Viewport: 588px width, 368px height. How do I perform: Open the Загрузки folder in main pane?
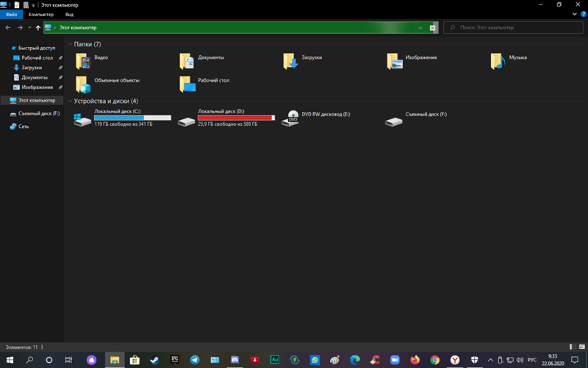[x=303, y=61]
